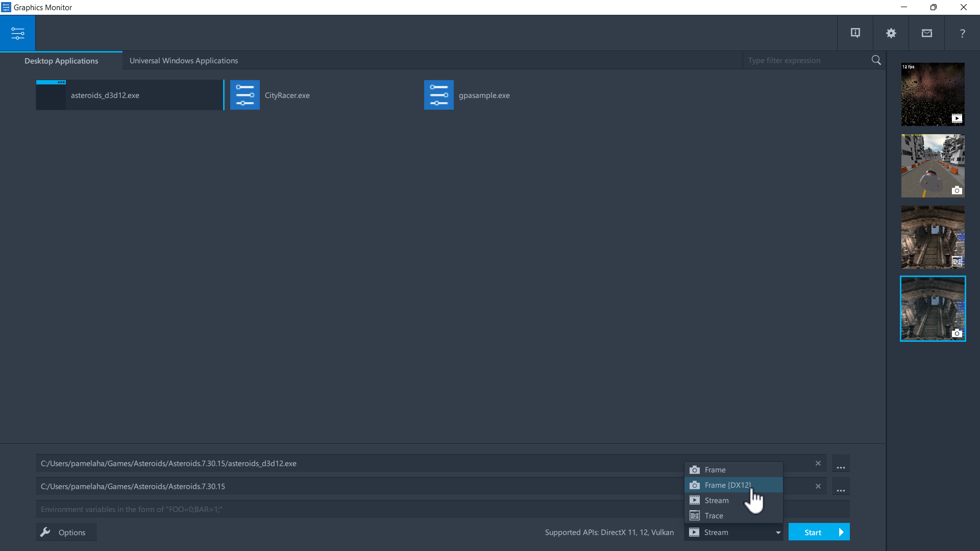Screen dimensions: 980x551
Task: Open the feedback mail envelope icon
Action: coord(926,33)
